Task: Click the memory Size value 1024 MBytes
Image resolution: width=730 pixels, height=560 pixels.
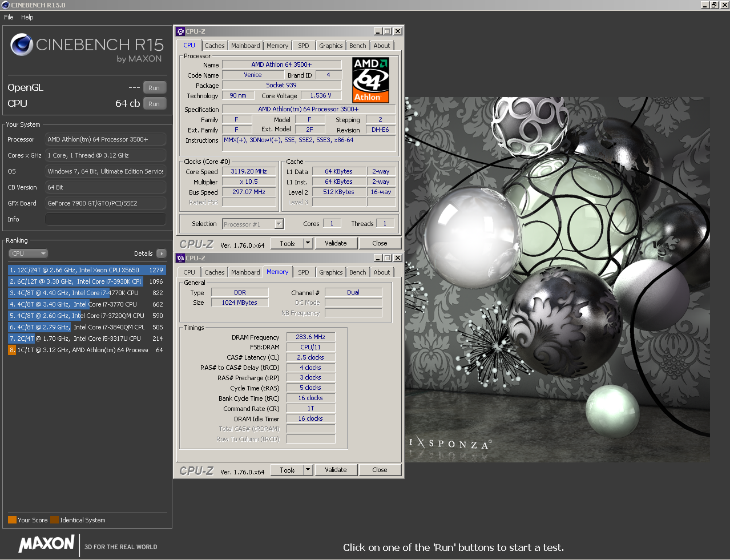Action: (x=240, y=303)
